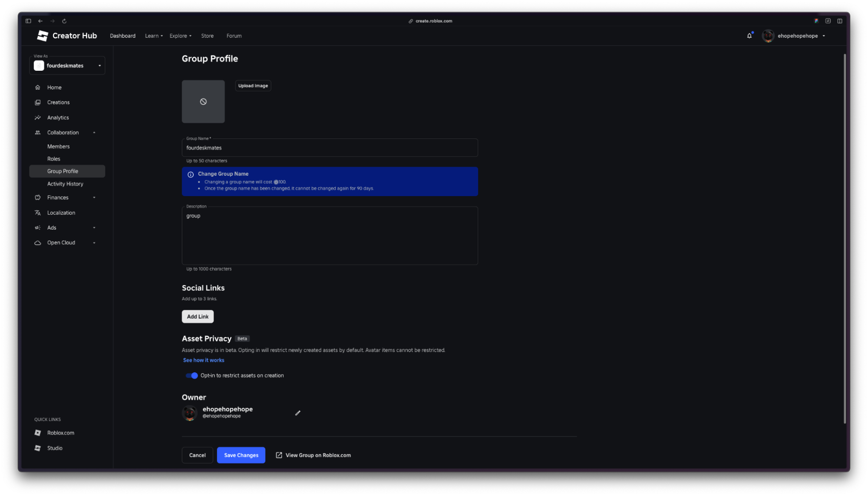This screenshot has width=868, height=496.
Task: Click the Add Link button
Action: 198,317
